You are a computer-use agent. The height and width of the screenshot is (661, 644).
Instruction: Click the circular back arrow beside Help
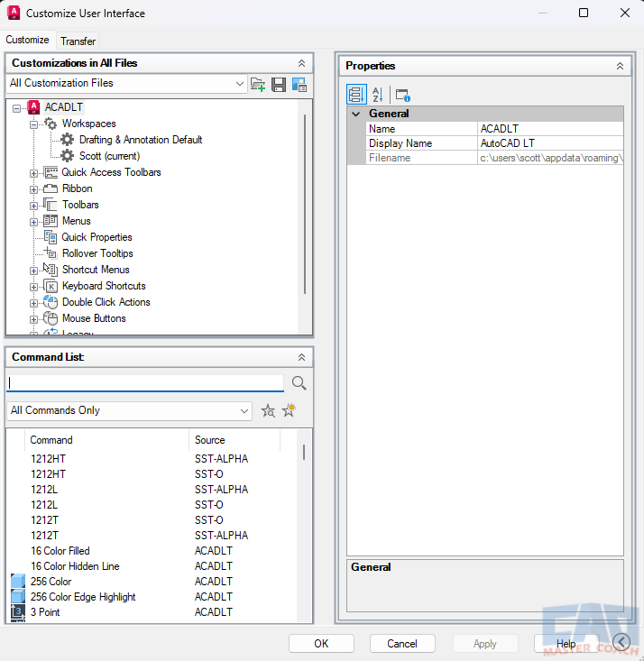click(621, 642)
